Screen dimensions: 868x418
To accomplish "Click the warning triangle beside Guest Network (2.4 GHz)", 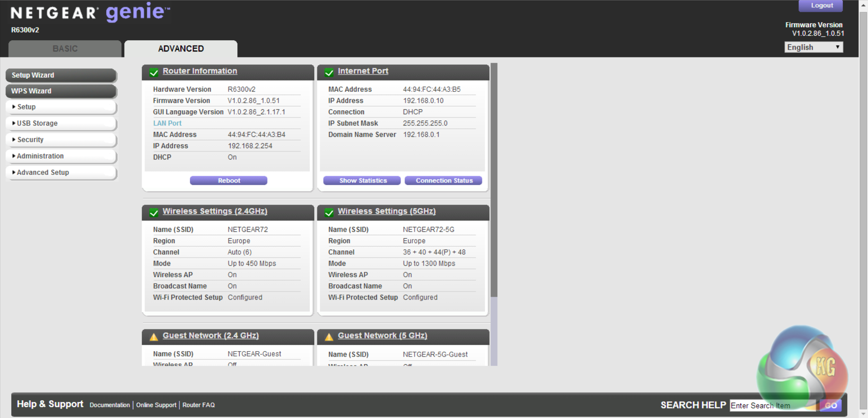I will pyautogui.click(x=154, y=337).
